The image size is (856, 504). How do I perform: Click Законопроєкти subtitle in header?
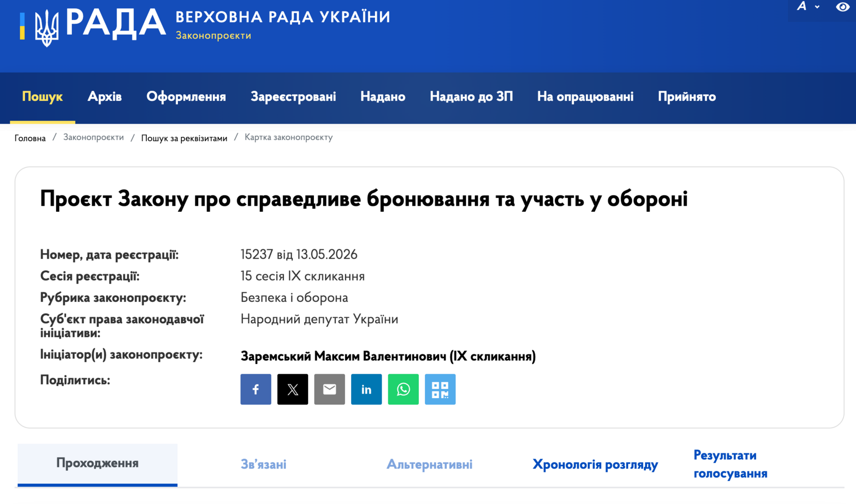pyautogui.click(x=213, y=36)
